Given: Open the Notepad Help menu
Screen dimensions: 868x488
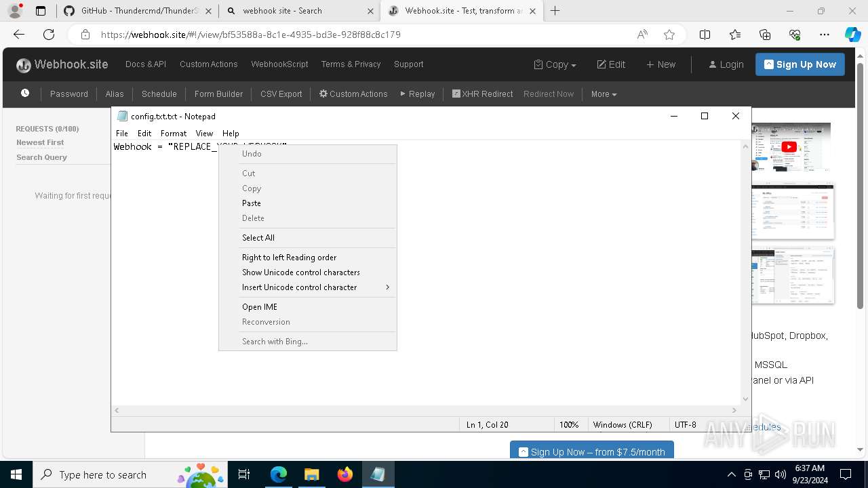Looking at the screenshot, I should click(231, 134).
